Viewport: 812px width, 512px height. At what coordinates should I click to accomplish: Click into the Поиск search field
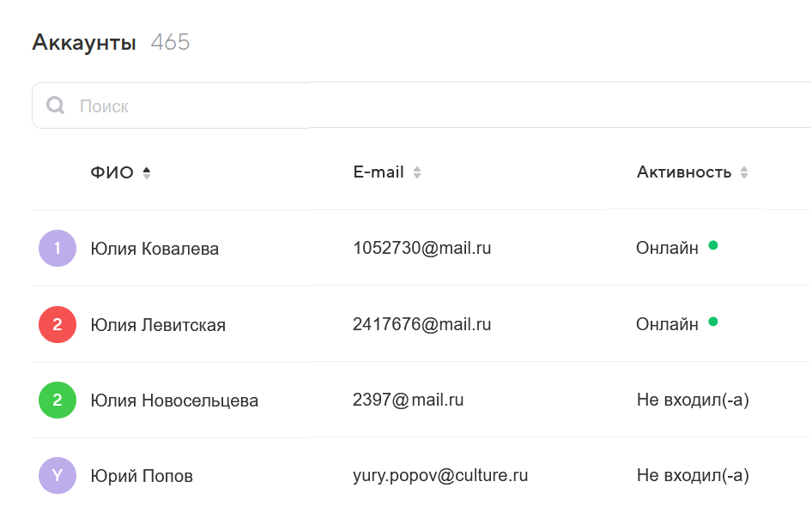tap(343, 105)
